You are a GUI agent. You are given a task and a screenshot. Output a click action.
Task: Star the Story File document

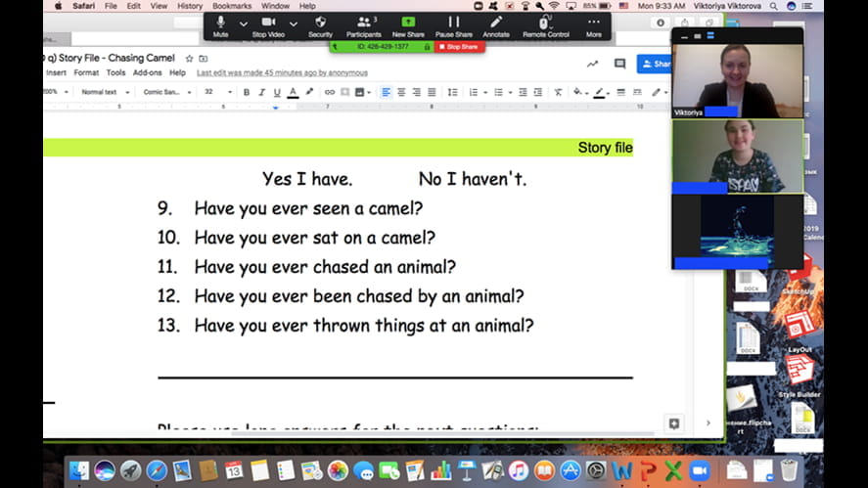pos(189,59)
